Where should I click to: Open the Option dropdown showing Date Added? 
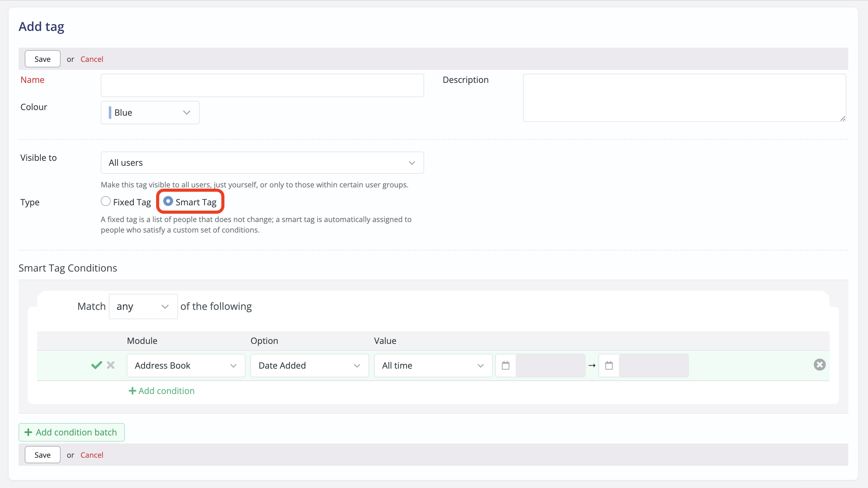[x=309, y=365]
